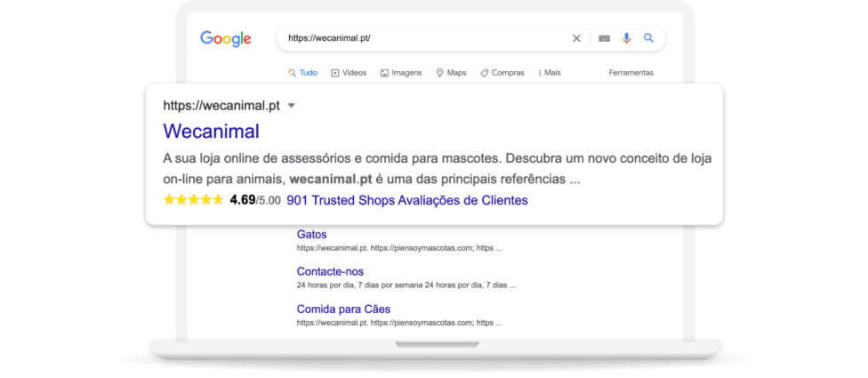The image size is (868, 378).
Task: Click the snippet text under Comida para Cães
Action: (399, 323)
